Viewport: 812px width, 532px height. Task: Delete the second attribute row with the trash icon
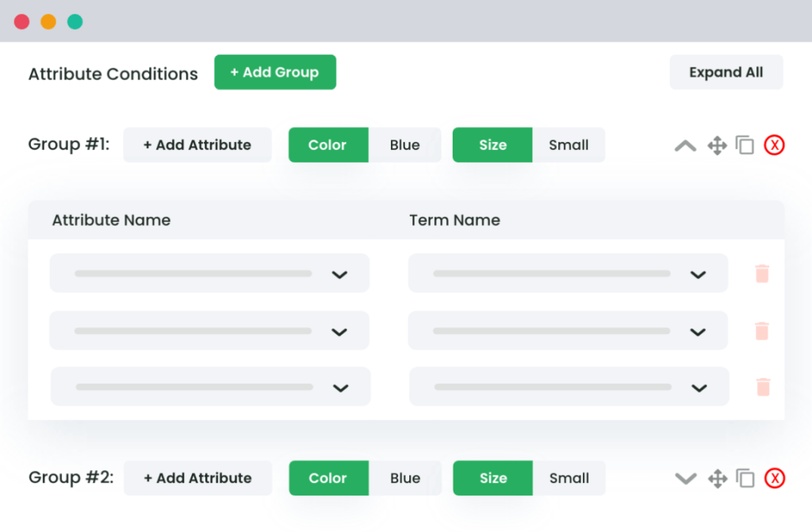[x=762, y=331]
